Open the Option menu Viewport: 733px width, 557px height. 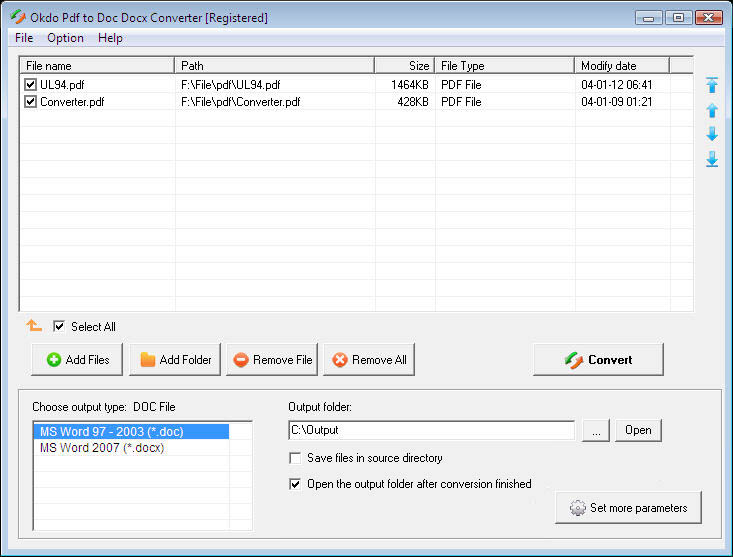coord(66,38)
